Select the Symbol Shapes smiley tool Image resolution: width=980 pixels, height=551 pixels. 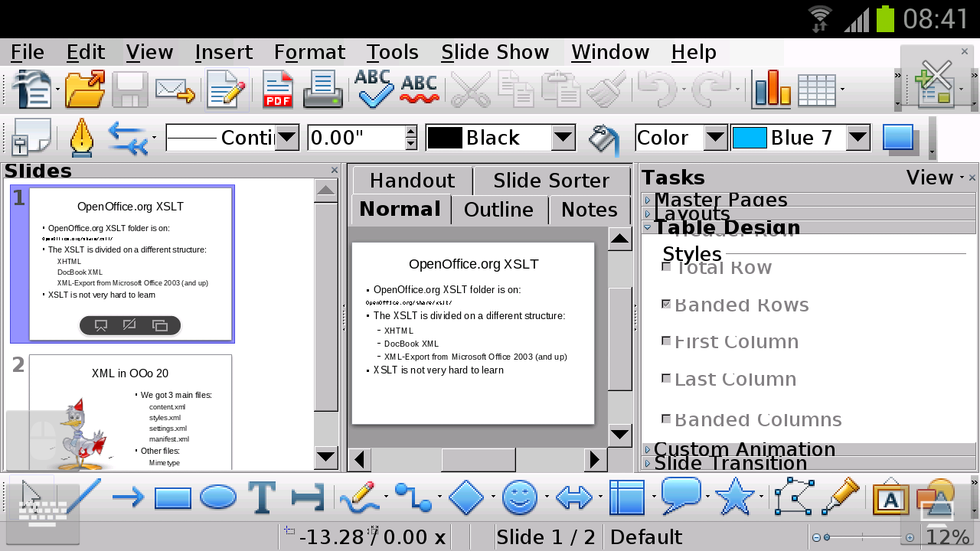(520, 497)
